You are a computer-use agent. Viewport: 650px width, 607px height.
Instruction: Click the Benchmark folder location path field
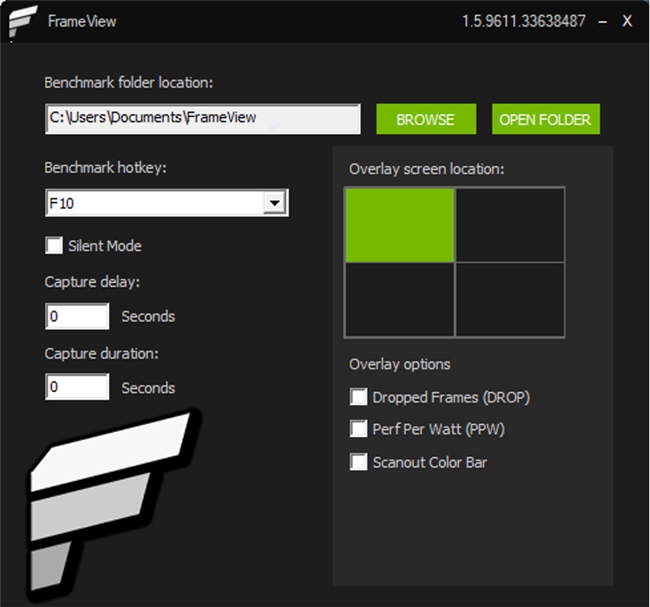point(202,118)
